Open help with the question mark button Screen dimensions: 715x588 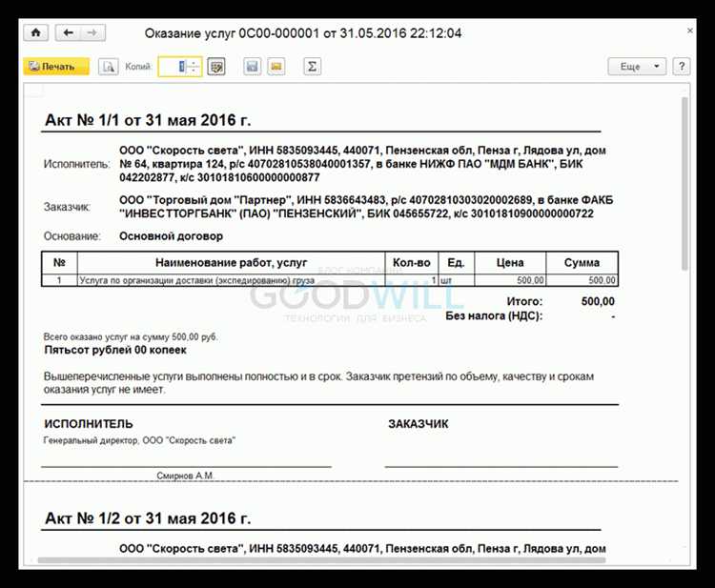pyautogui.click(x=682, y=67)
